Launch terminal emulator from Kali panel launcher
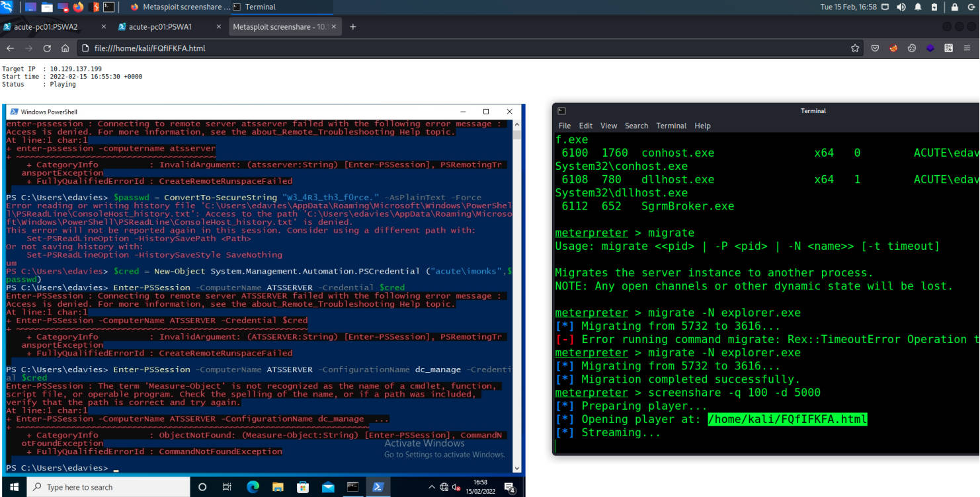The height and width of the screenshot is (497, 980). 109,7
